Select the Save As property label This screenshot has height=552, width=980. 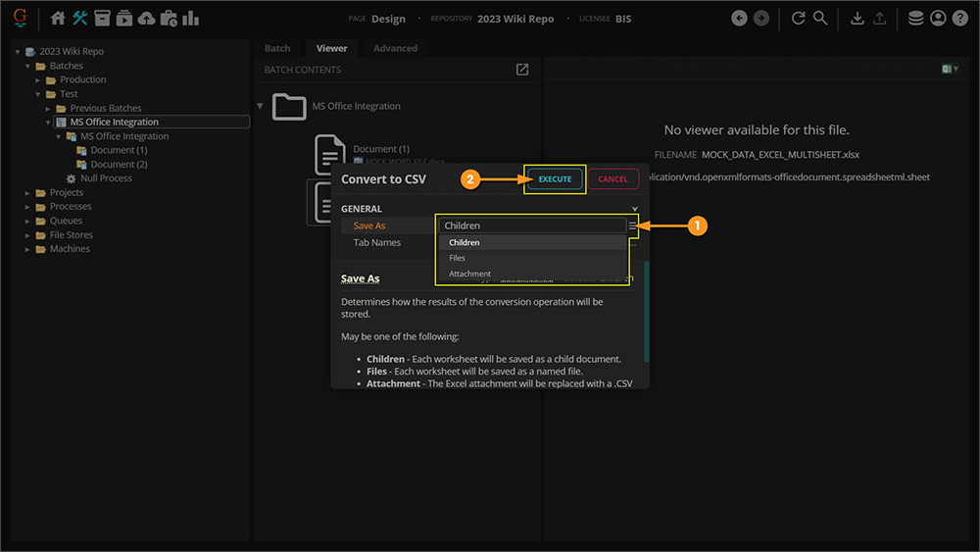coord(369,226)
